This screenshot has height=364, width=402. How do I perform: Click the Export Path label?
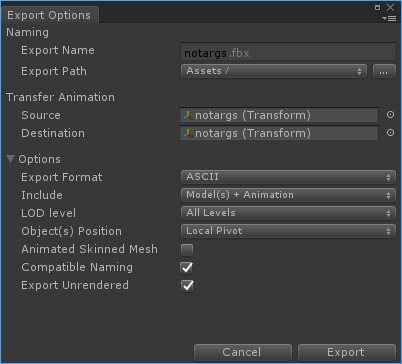54,71
